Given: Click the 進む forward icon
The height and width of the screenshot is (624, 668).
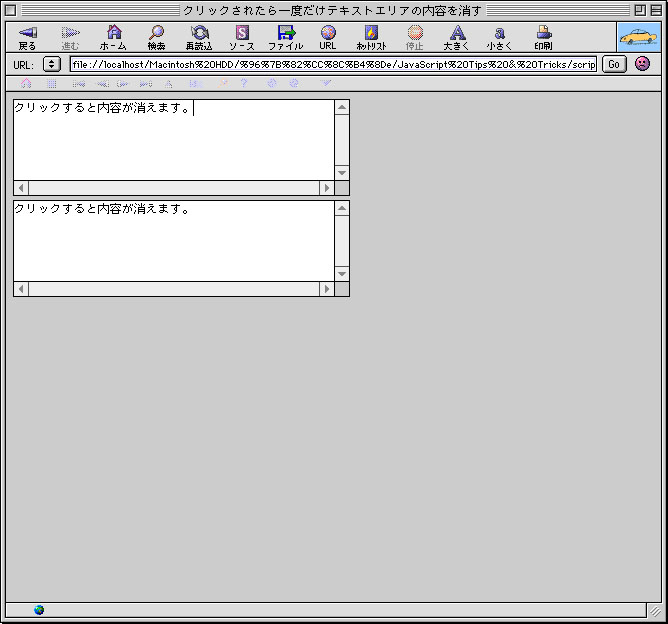Looking at the screenshot, I should [70, 37].
